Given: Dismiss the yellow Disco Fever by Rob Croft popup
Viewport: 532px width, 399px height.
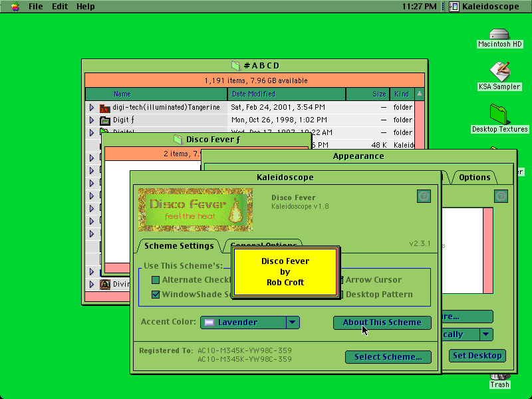Looking at the screenshot, I should click(285, 272).
